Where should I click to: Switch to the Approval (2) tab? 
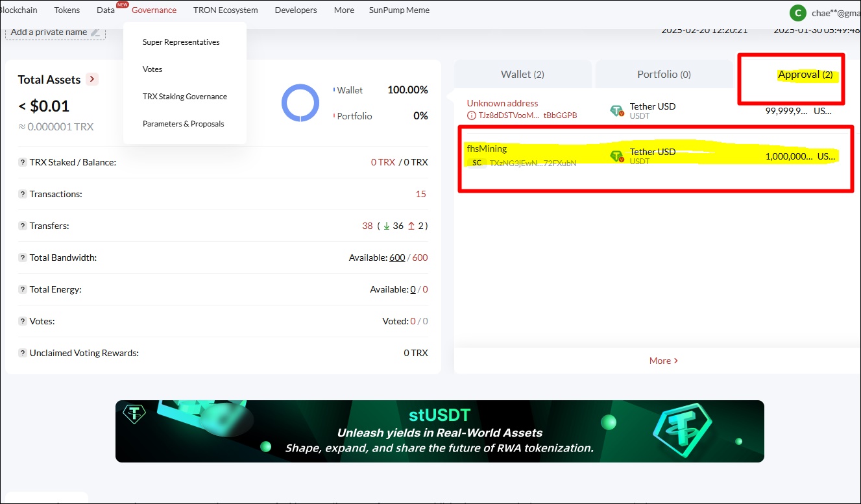point(805,75)
